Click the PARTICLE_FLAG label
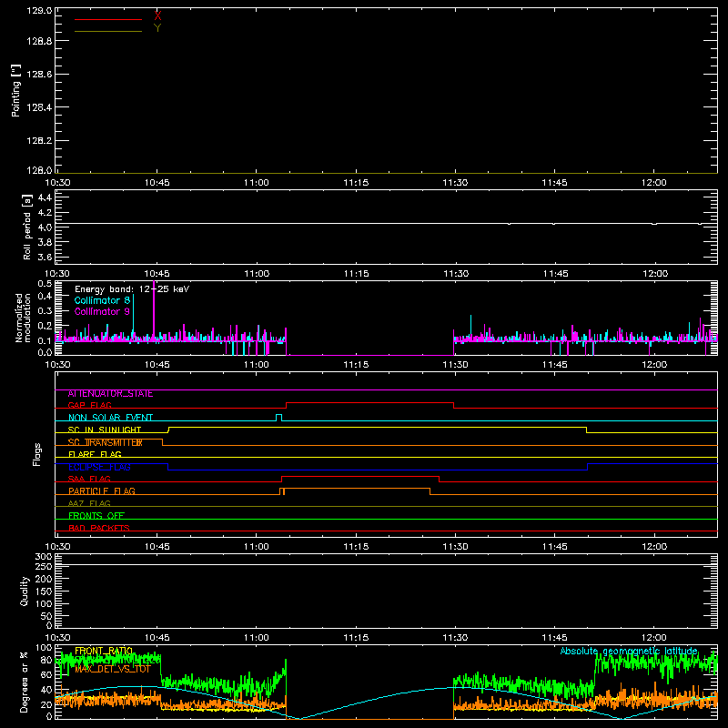The width and height of the screenshot is (728, 728). coord(102,491)
